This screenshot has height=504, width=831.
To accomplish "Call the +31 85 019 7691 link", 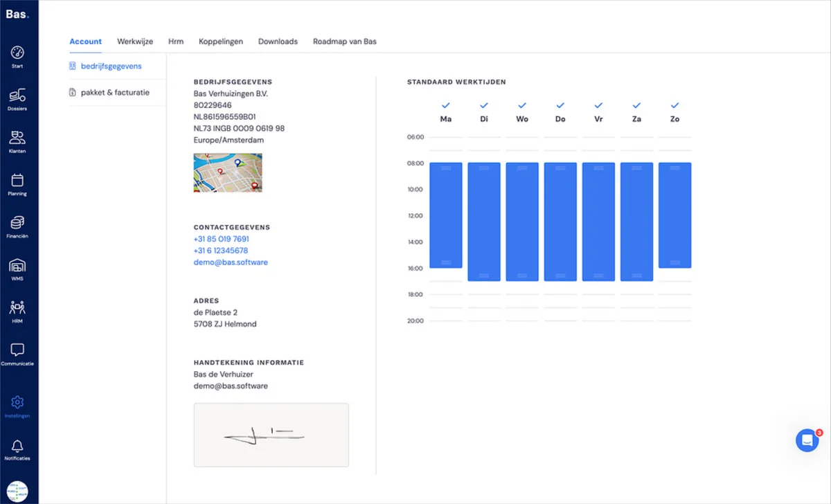I will pyautogui.click(x=222, y=239).
